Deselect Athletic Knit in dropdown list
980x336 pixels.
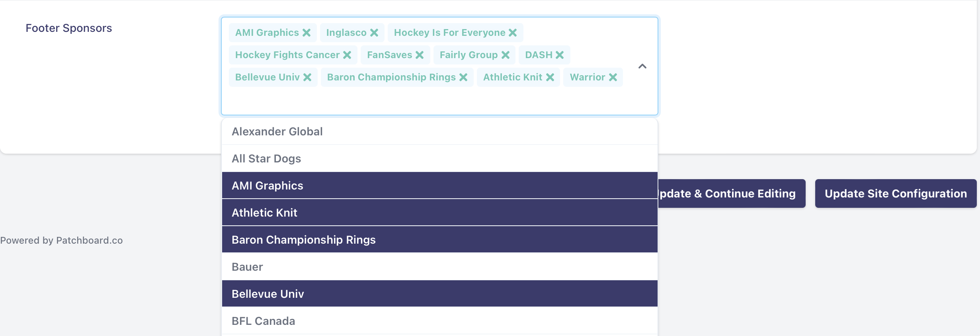439,213
